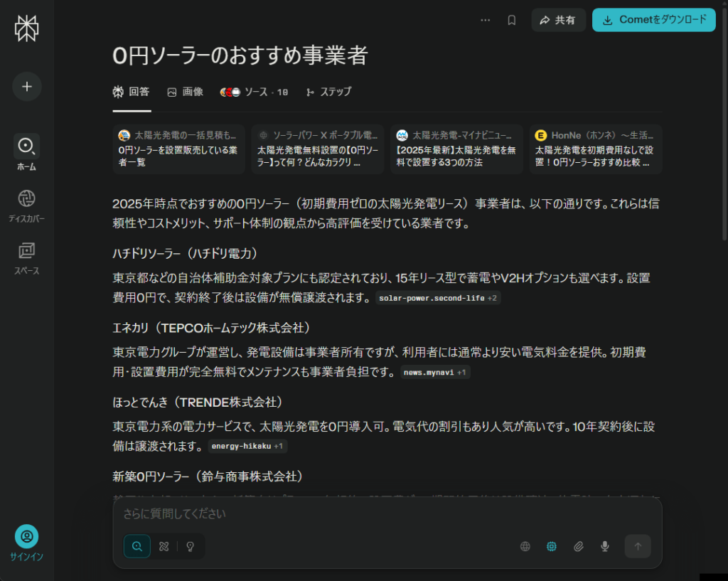The width and height of the screenshot is (728, 581).
Task: Start a new thread with plus button
Action: coord(27,87)
